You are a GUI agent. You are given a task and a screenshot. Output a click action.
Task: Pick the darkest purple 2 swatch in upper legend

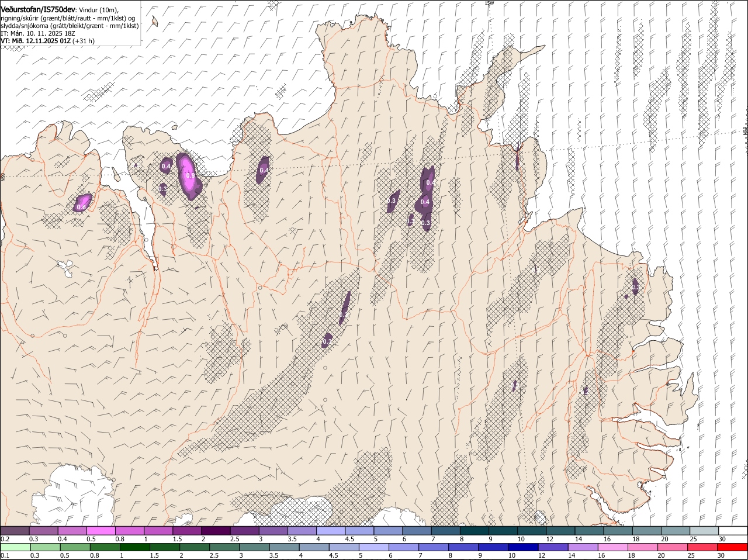[216, 530]
